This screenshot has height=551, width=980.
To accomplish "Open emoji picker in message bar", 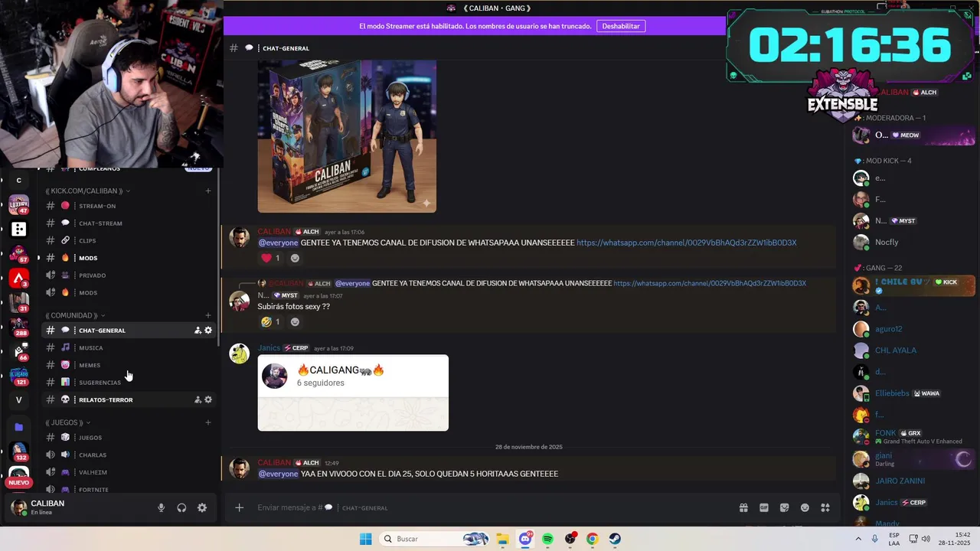I will (805, 507).
